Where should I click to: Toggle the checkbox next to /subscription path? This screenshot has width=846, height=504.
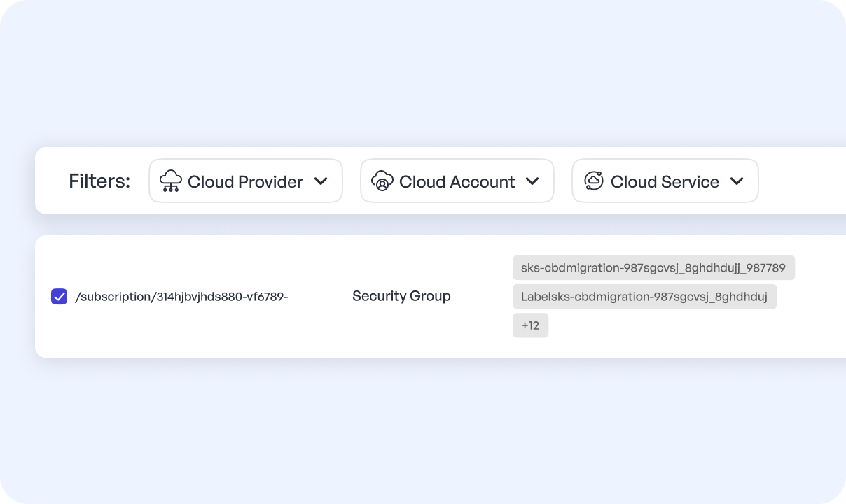(59, 296)
